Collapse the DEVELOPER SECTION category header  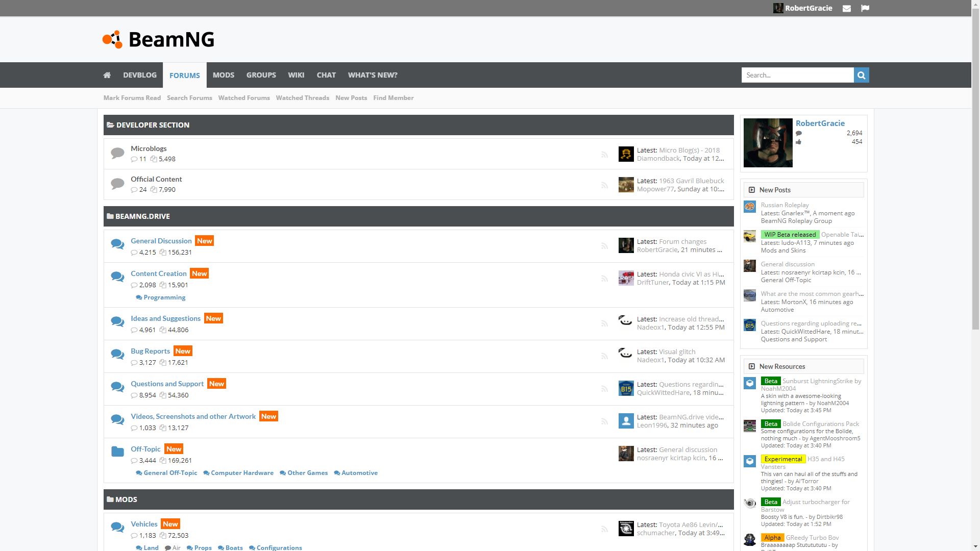pyautogui.click(x=419, y=125)
